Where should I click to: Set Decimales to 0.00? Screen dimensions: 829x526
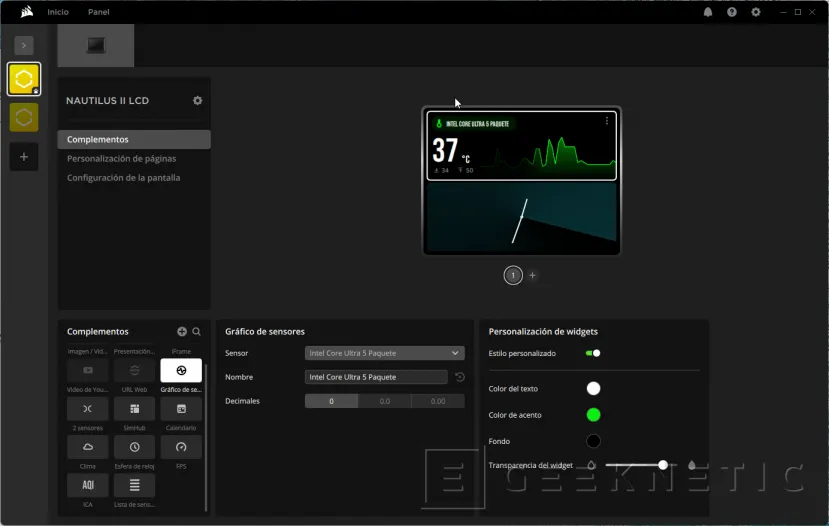click(438, 401)
